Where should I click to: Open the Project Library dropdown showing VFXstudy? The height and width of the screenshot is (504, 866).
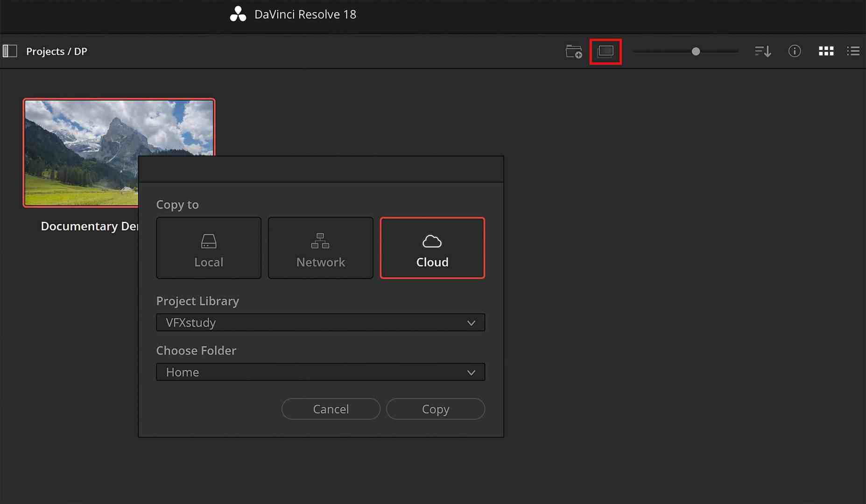320,322
